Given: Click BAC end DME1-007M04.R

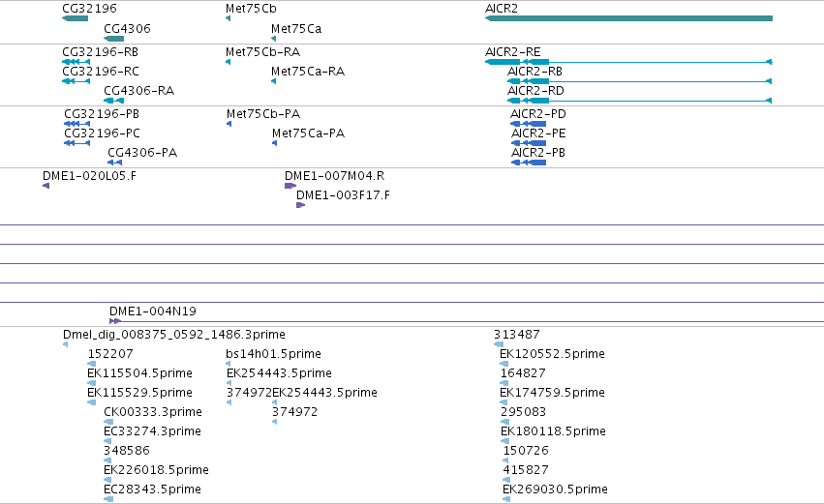Looking at the screenshot, I should coord(335,175).
